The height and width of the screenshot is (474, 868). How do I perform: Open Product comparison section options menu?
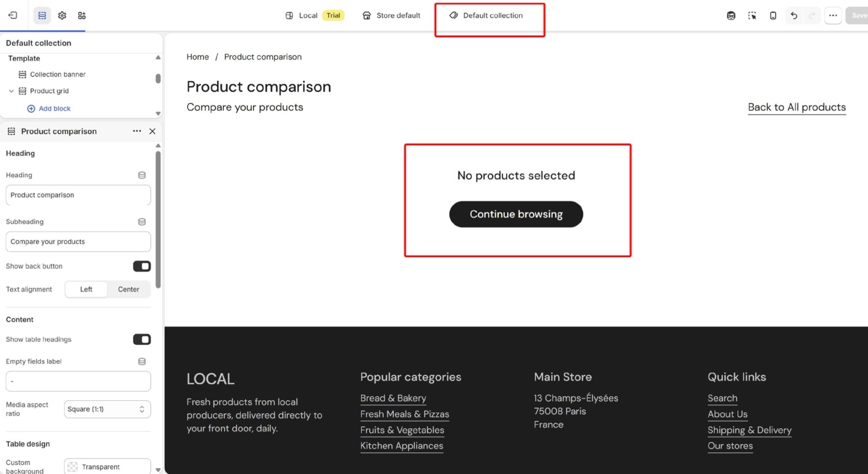[x=137, y=131]
